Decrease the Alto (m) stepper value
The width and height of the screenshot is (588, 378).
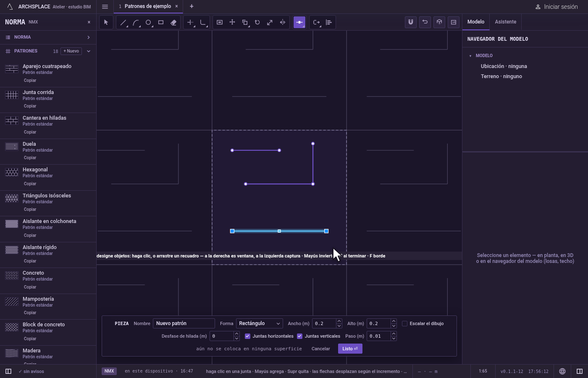pyautogui.click(x=394, y=326)
